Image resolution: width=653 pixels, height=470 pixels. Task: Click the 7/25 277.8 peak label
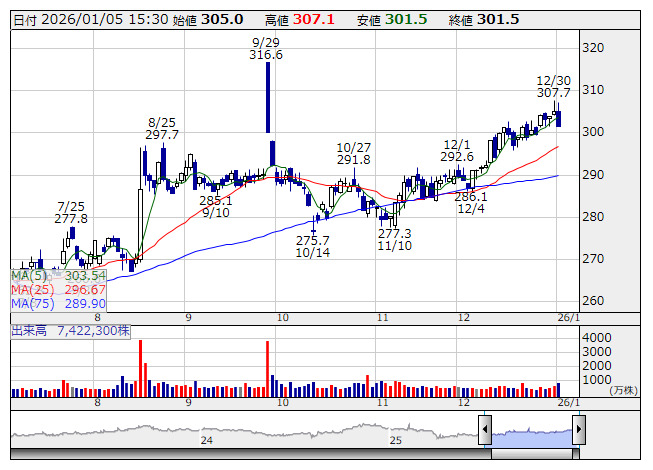(x=71, y=212)
